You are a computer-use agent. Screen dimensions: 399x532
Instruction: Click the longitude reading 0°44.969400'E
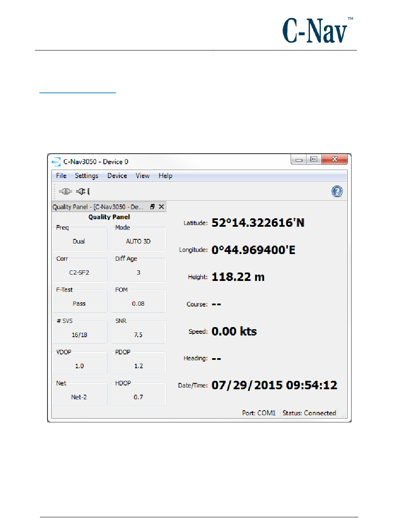tap(254, 250)
